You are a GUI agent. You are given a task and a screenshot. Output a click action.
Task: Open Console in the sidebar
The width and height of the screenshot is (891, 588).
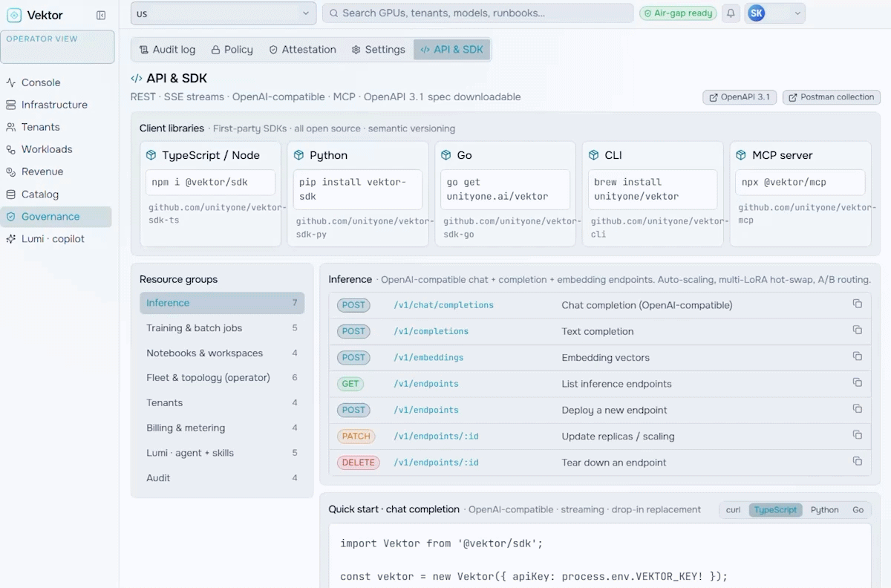(56, 82)
